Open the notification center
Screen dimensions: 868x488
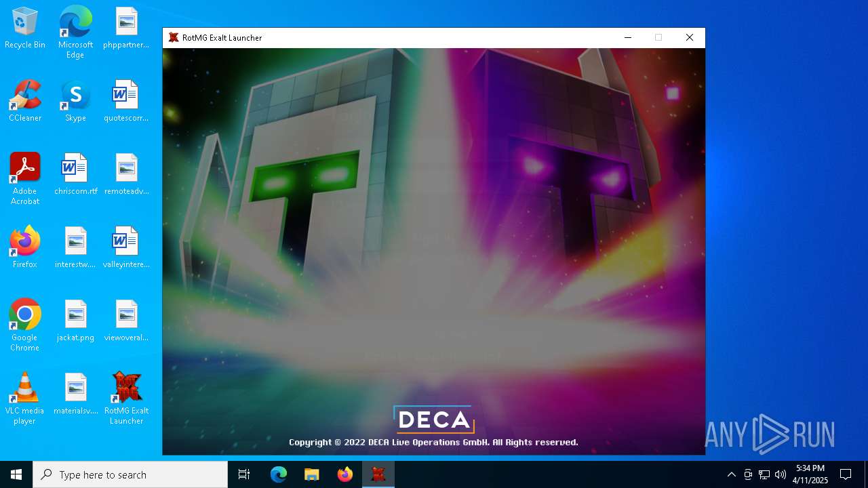click(846, 474)
